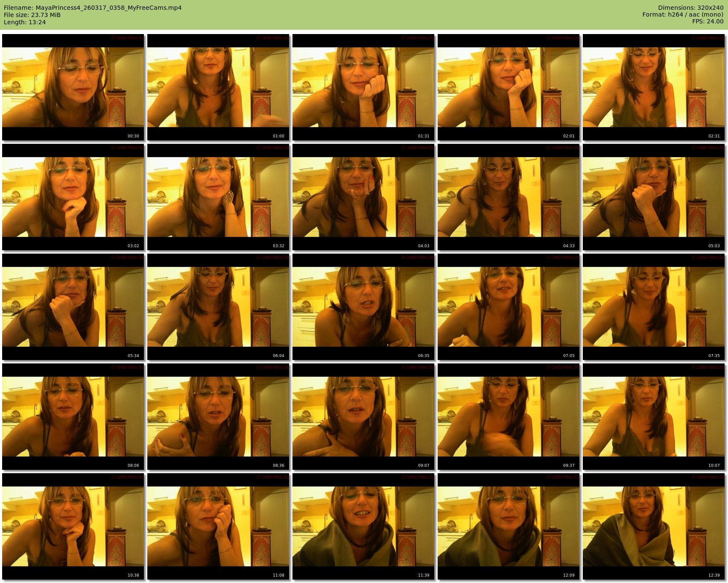Screen dimensions: 728x583
Task: Select the thumbnail timestamped 08:06
Action: (x=73, y=417)
